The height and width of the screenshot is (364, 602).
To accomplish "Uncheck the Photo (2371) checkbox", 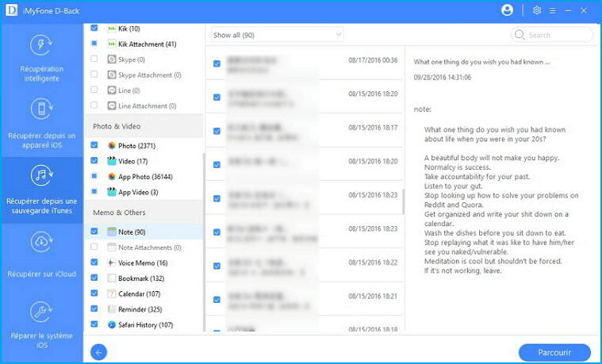I will pyautogui.click(x=94, y=145).
